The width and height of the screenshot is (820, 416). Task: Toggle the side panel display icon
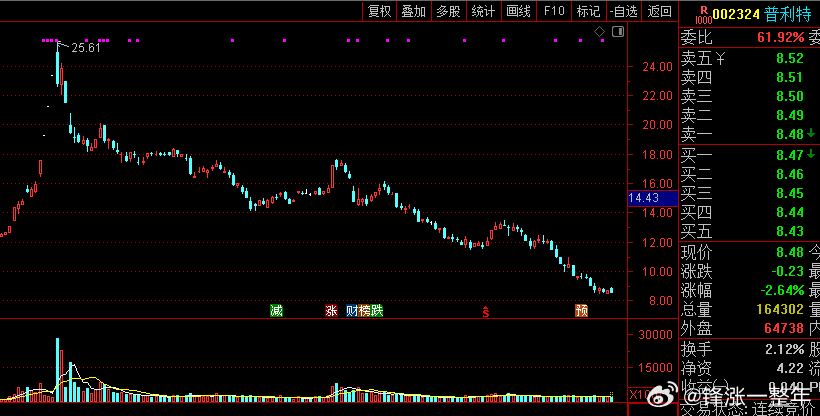(x=618, y=31)
